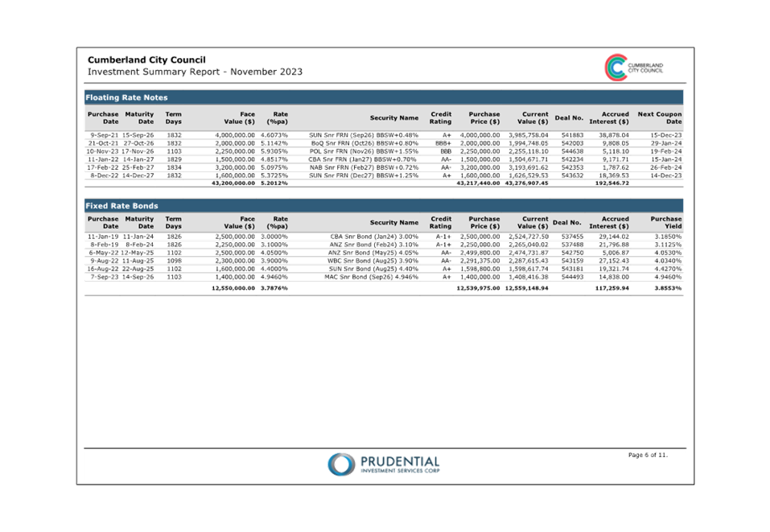Click Next Coupon Date column header
The image size is (770, 532).
click(660, 118)
